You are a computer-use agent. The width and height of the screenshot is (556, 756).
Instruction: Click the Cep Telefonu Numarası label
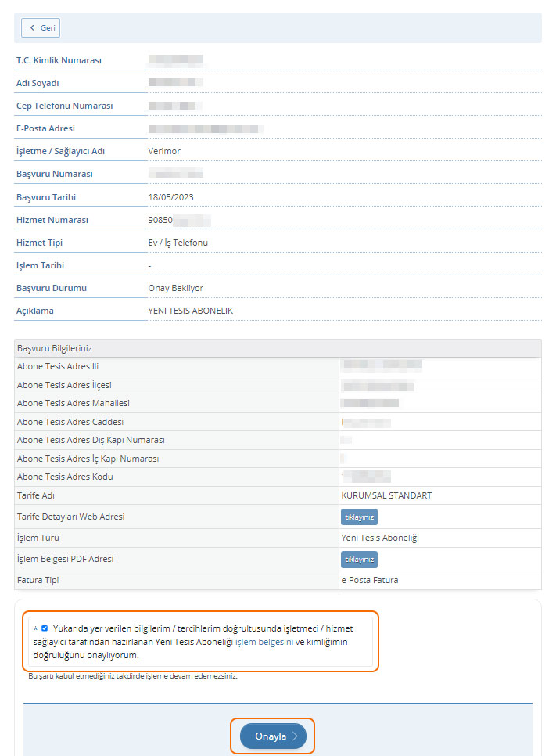click(65, 106)
